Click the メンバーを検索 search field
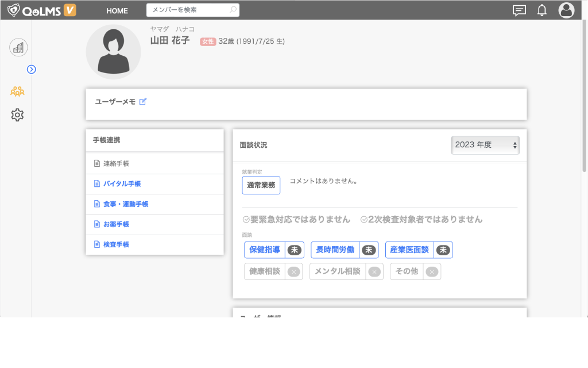This screenshot has height=368, width=588. (x=188, y=10)
